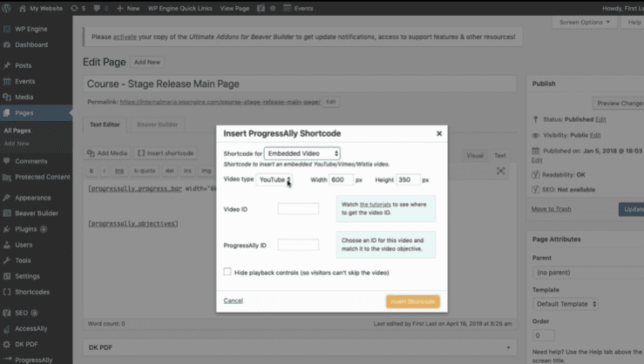Screen dimensions: 644x364
Task: Edit the Visibility Public link
Action: (595, 135)
